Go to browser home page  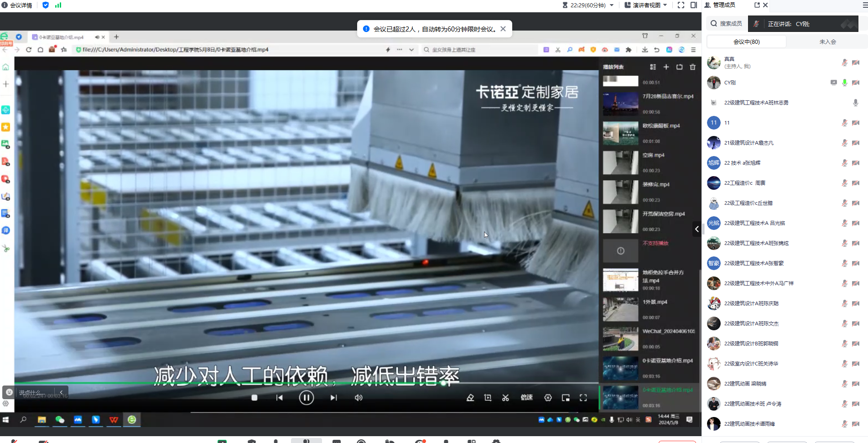[x=41, y=50]
